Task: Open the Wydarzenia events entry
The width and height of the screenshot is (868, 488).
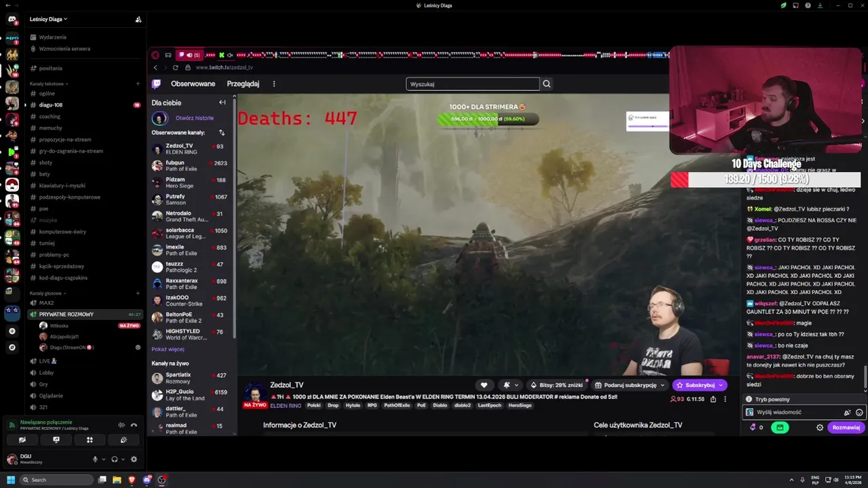Action: point(53,37)
